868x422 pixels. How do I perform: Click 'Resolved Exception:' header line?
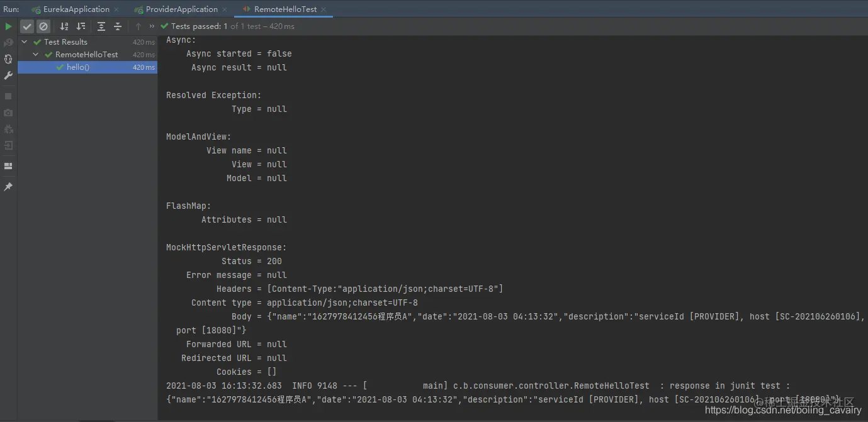click(214, 95)
